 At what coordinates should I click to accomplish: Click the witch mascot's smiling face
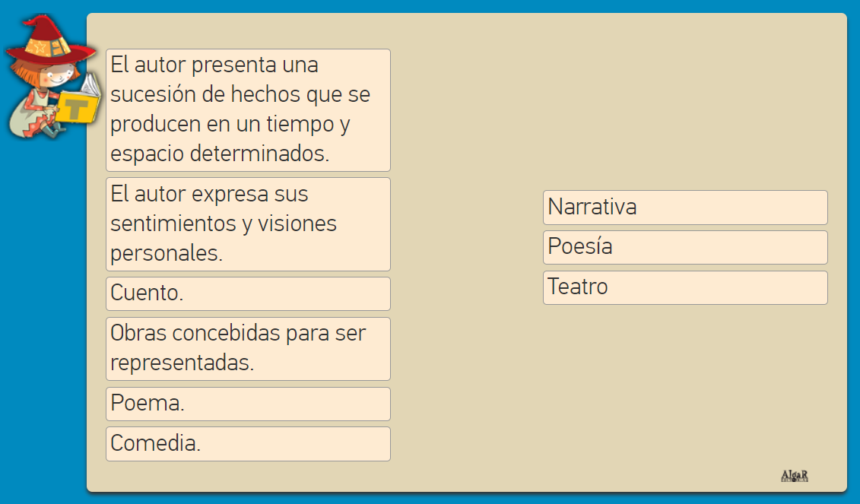(x=53, y=76)
